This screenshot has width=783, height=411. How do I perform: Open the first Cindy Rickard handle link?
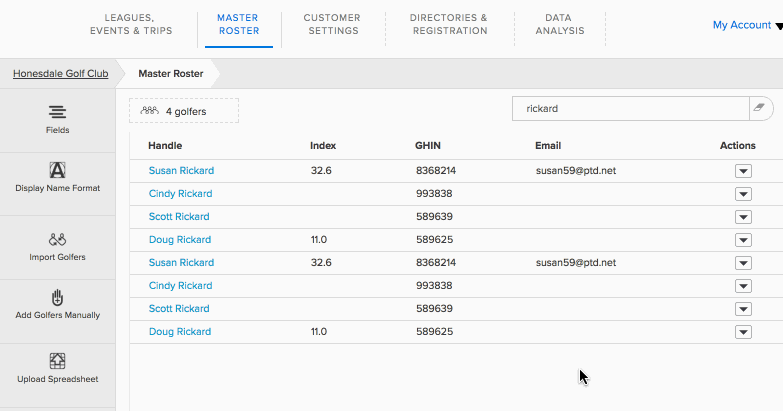pyautogui.click(x=180, y=193)
